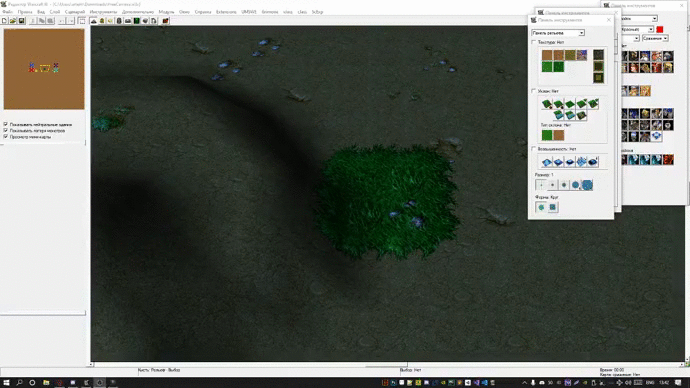This screenshot has width=690, height=388.
Task: Pick the largest brush size button
Action: pyautogui.click(x=587, y=185)
